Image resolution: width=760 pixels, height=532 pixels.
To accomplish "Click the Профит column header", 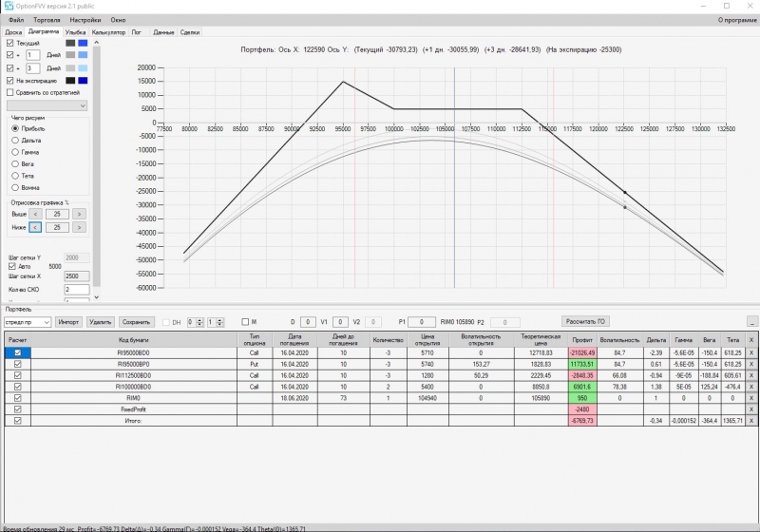I will tap(582, 340).
